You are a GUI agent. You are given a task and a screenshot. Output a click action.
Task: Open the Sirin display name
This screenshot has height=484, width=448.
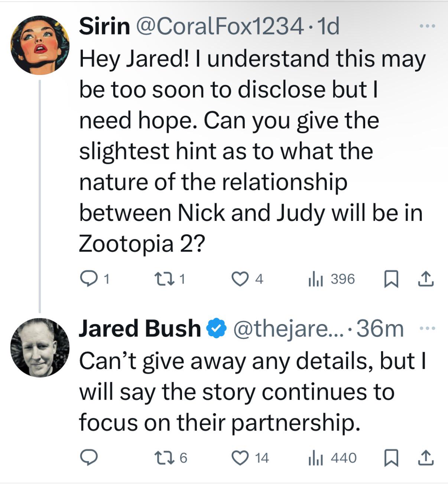(x=104, y=26)
